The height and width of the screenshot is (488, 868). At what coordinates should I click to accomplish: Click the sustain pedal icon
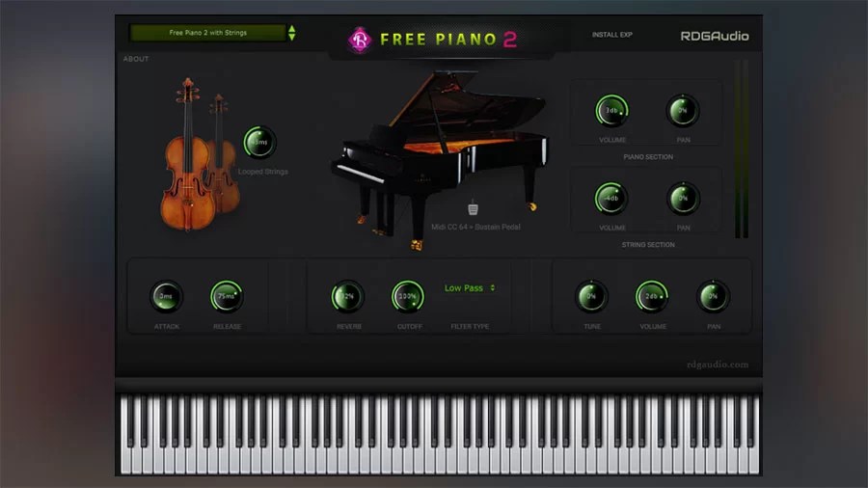(x=473, y=207)
